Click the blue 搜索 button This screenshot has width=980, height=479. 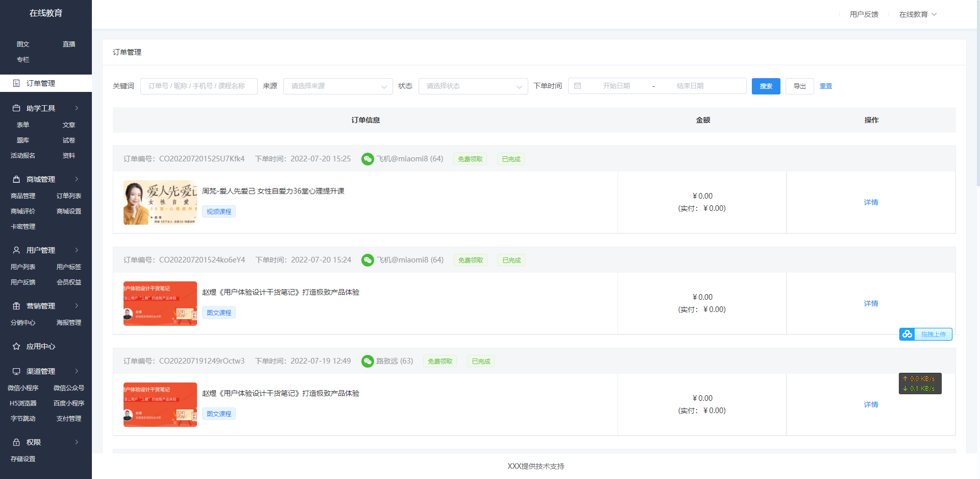point(766,86)
